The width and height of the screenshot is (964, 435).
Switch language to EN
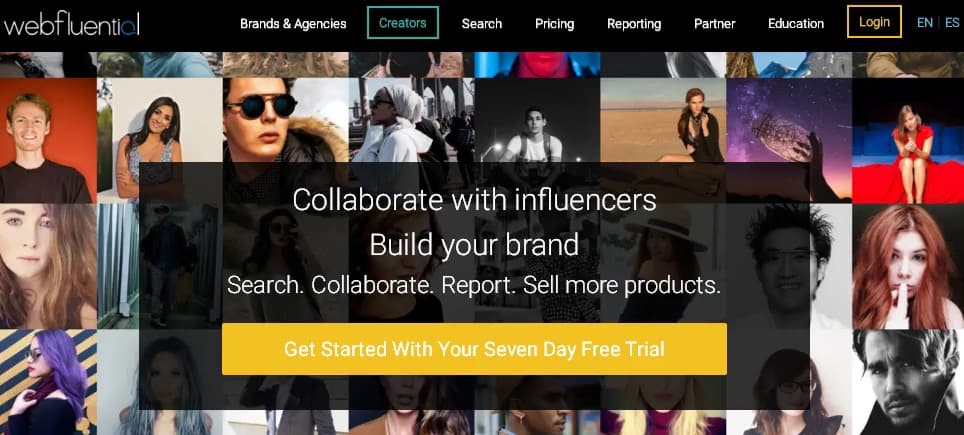coord(925,23)
